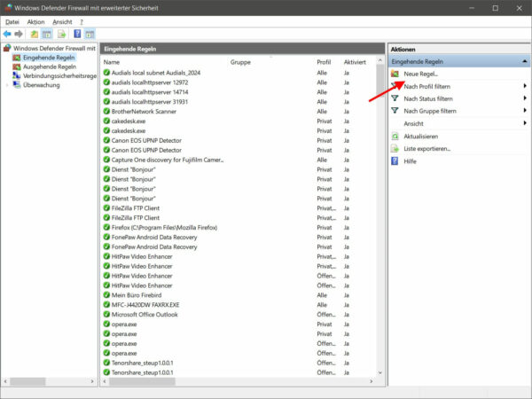Click the Überwachung tree icon
This screenshot has width=532, height=399.
[x=17, y=85]
